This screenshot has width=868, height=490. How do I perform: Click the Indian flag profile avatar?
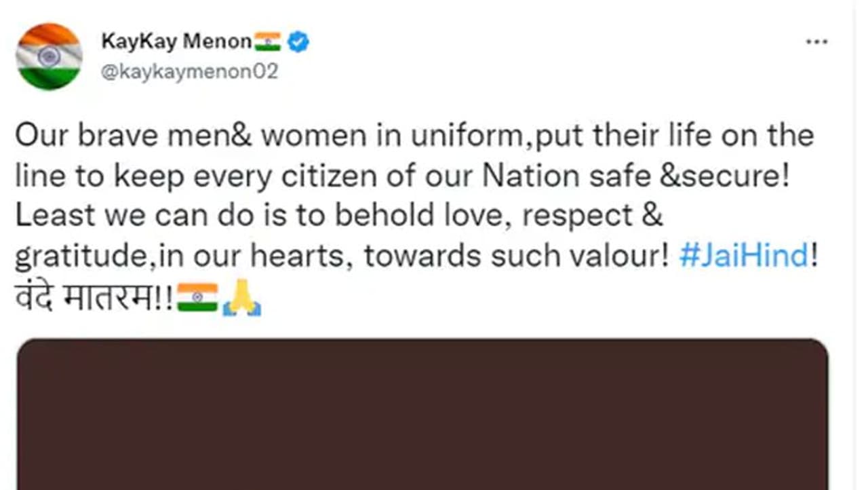(49, 56)
